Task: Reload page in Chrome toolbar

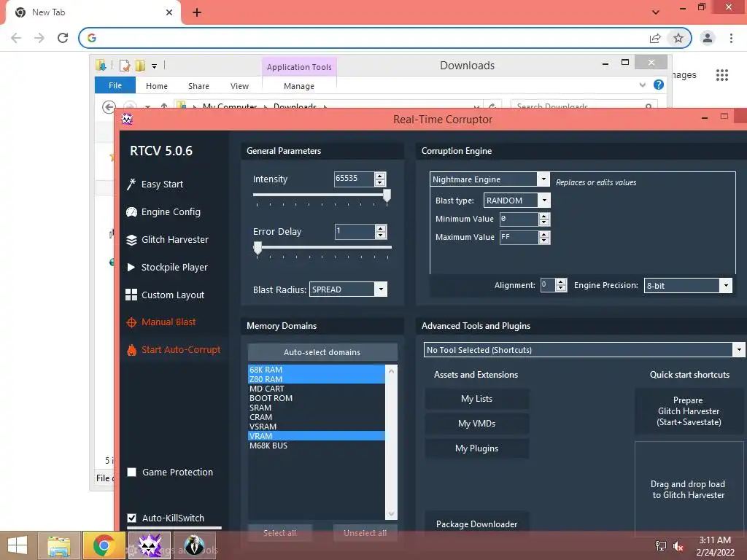Action: 63,38
